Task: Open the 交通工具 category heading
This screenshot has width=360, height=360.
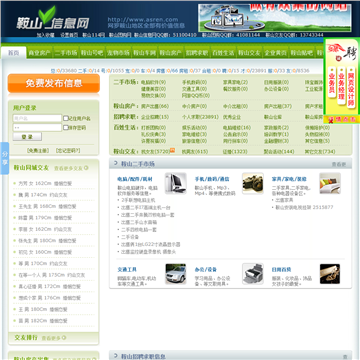Action: 127,269
